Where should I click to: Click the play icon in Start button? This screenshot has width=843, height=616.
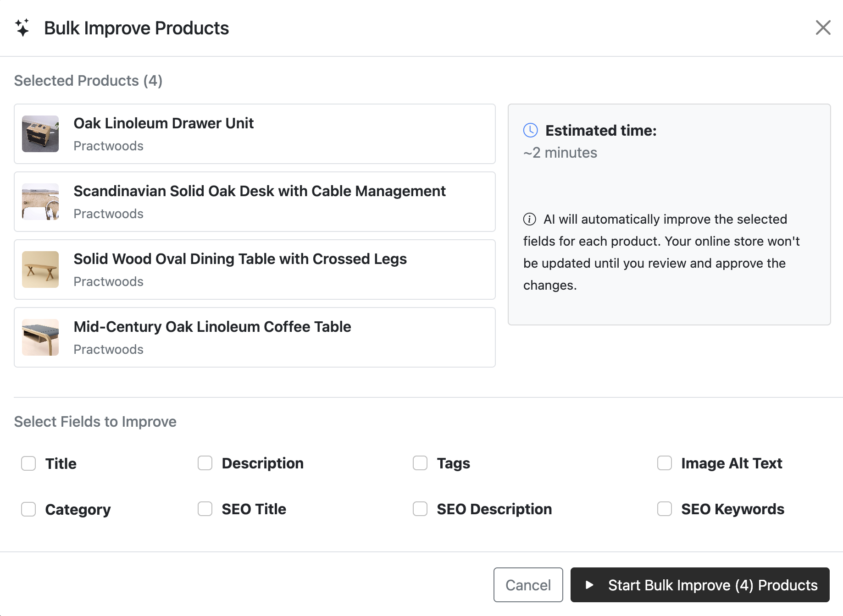coord(589,585)
